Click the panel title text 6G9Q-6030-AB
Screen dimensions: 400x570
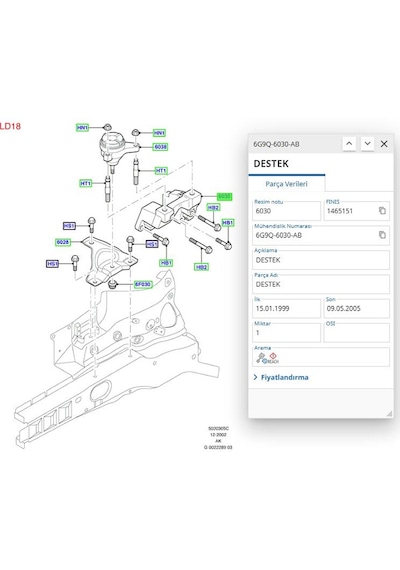coord(276,144)
